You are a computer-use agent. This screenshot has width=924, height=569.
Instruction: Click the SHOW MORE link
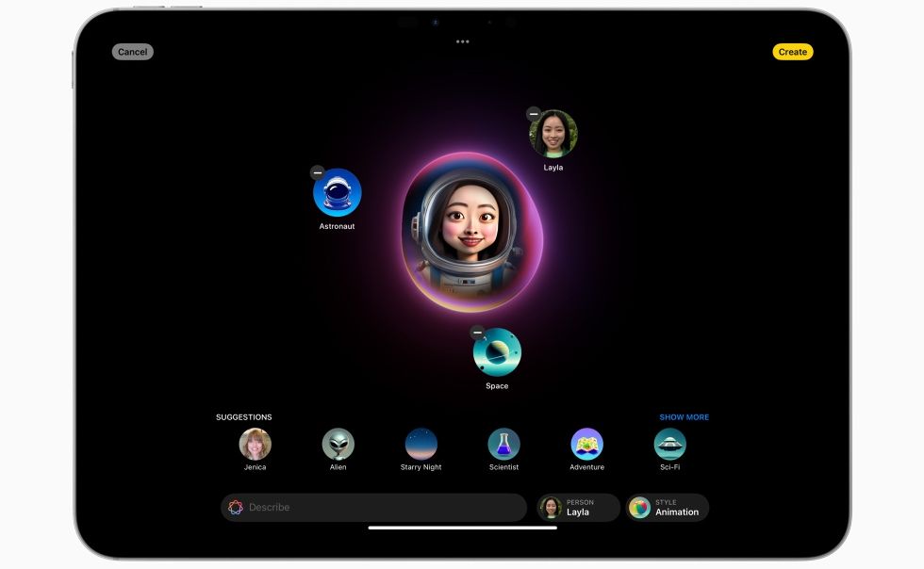pos(685,417)
